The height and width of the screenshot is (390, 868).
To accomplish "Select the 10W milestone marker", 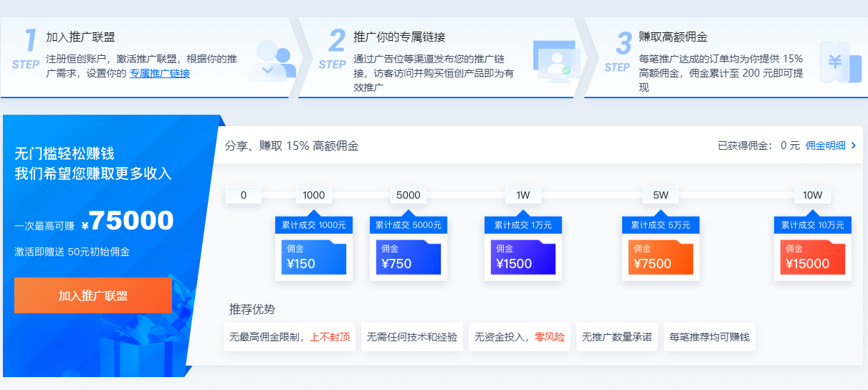I will tap(813, 195).
